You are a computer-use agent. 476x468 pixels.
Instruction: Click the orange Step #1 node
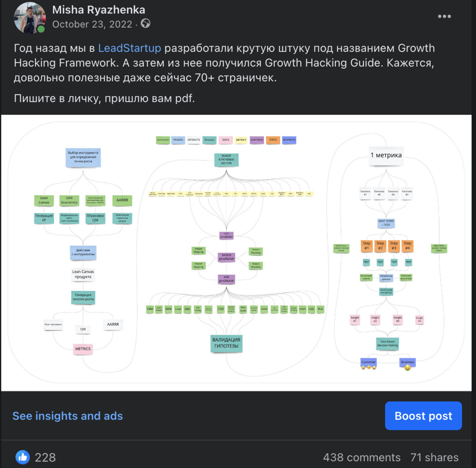(366, 245)
